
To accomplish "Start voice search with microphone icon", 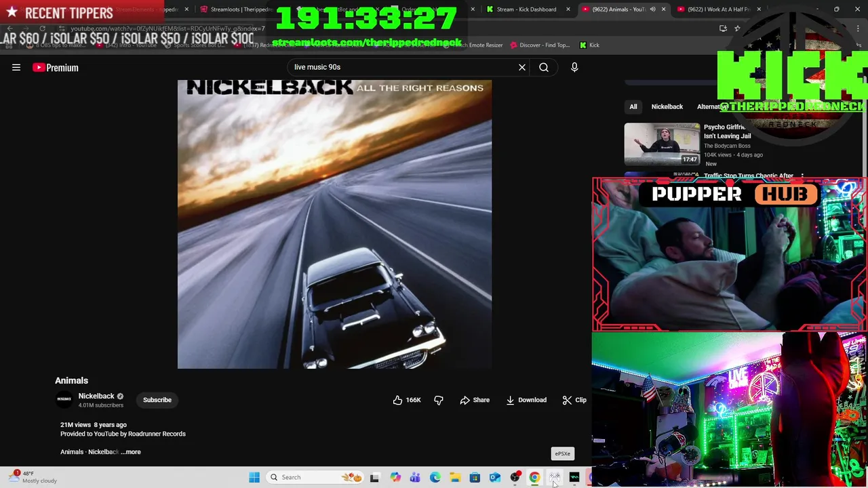I will click(574, 67).
